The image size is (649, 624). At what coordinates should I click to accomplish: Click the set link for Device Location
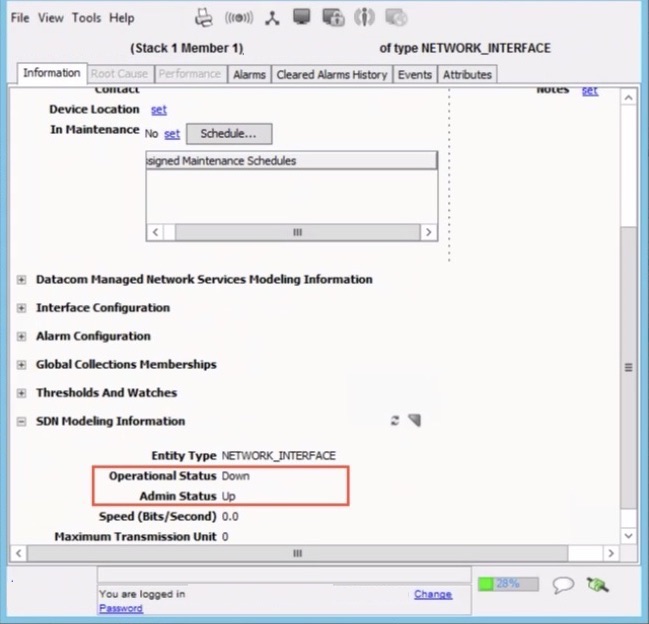click(x=159, y=110)
